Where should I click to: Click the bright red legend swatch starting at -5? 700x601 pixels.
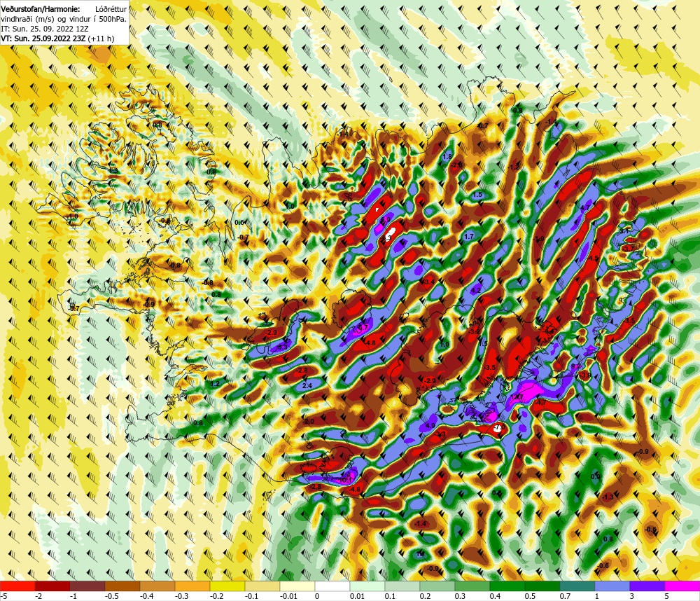17,586
